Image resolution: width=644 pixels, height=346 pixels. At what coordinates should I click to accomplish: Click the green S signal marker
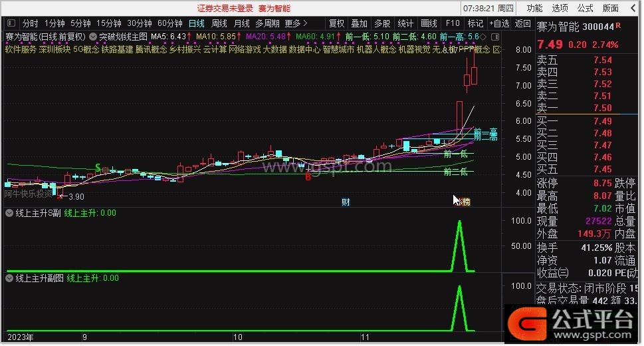(x=98, y=168)
